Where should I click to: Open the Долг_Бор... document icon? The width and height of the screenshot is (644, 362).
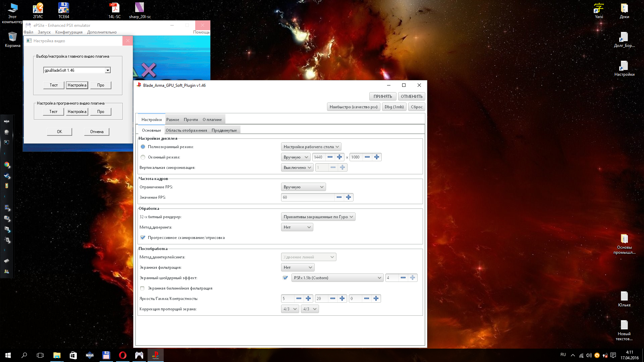tap(624, 40)
